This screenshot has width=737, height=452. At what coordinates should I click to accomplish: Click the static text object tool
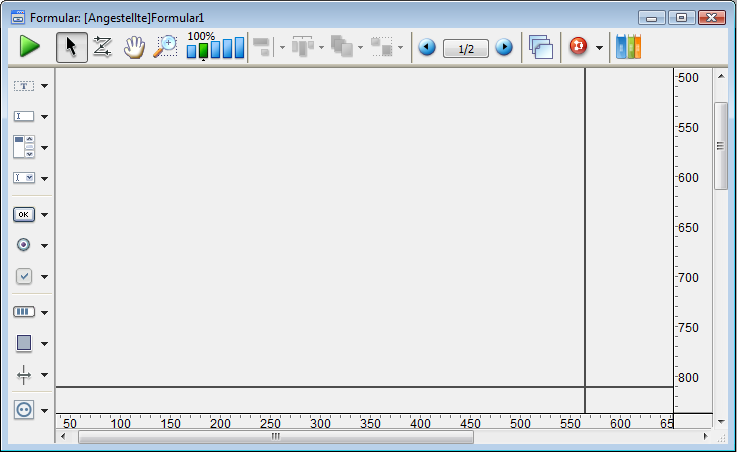point(24,87)
